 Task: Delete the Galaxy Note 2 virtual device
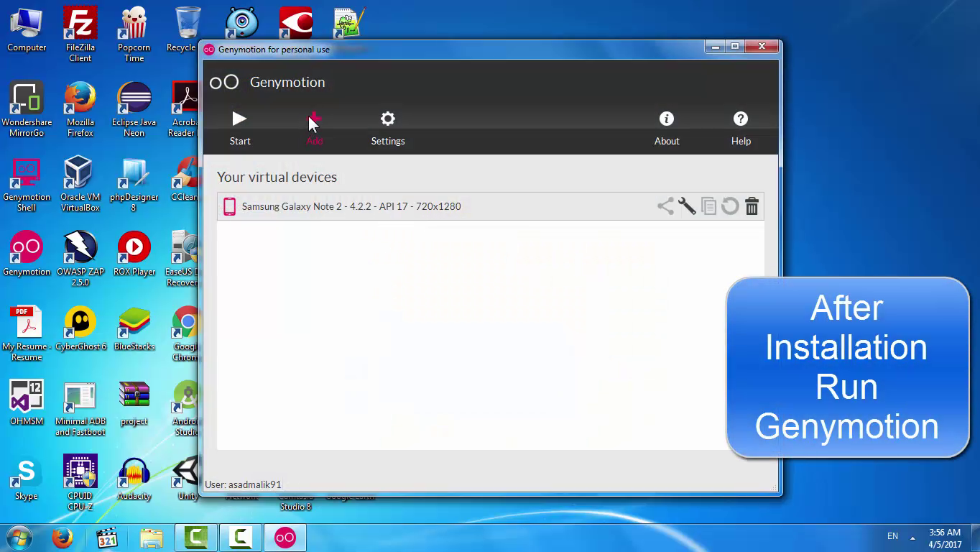coord(752,206)
